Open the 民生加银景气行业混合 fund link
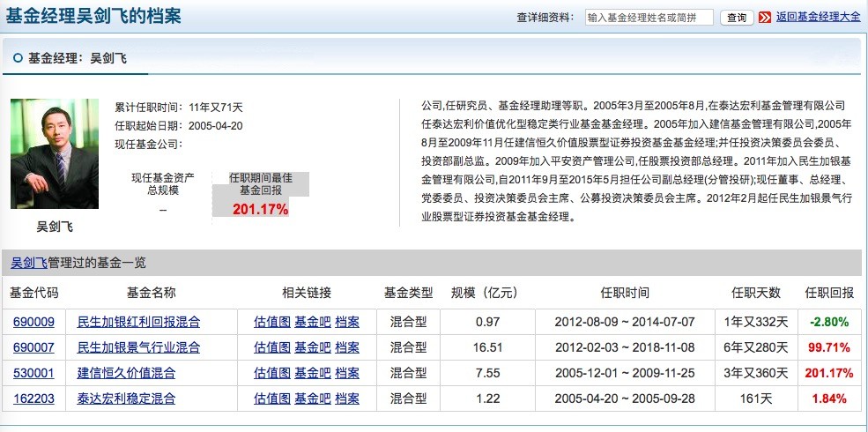 [138, 347]
